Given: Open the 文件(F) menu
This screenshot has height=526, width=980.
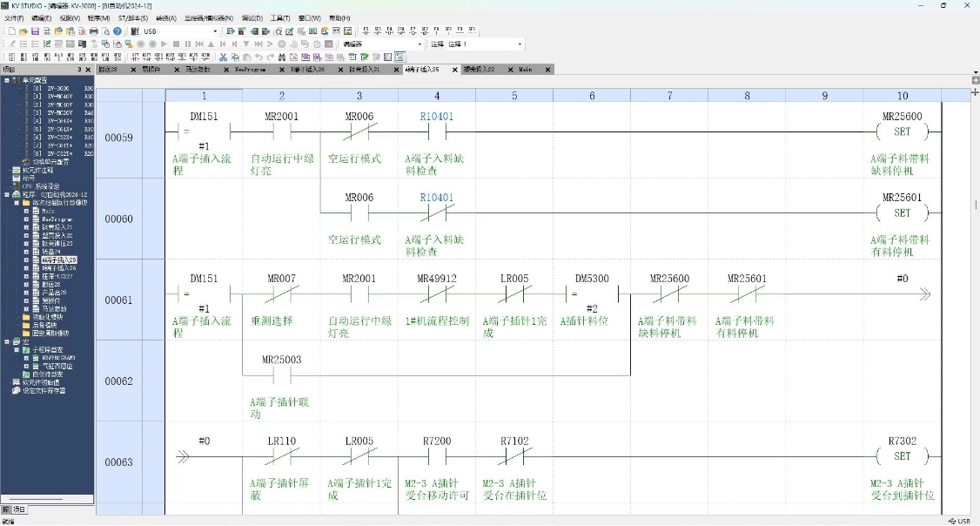Looking at the screenshot, I should point(15,17).
